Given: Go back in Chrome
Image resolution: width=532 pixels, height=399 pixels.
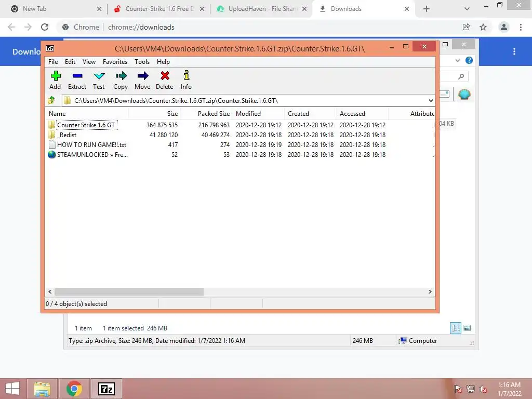Looking at the screenshot, I should pos(11,27).
